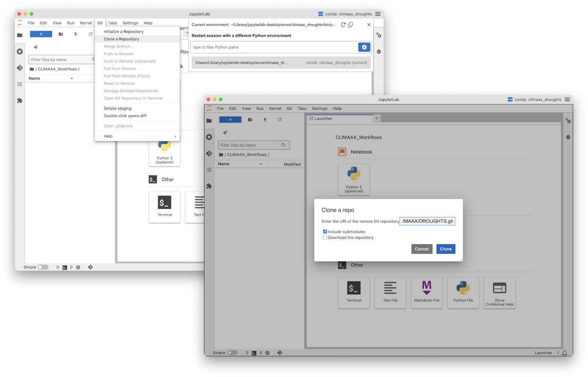
Task: Click new launcher plus button in back window
Action: click(41, 34)
